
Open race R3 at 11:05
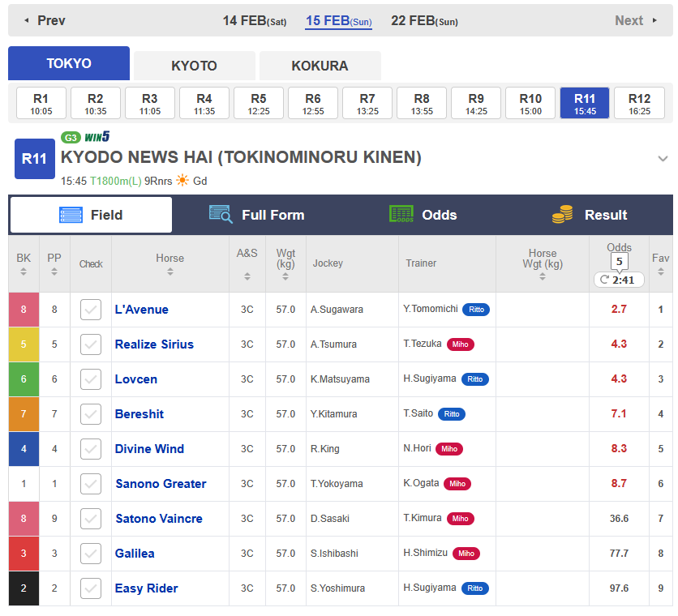coord(149,103)
